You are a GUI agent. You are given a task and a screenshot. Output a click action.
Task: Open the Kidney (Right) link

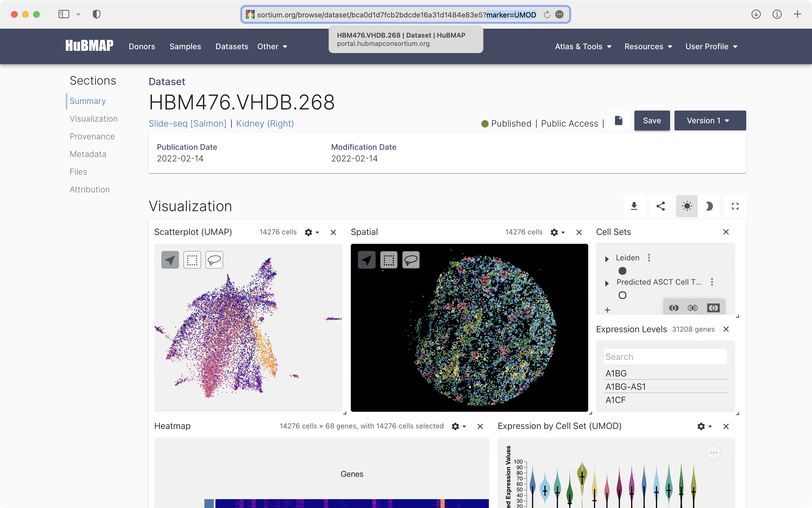pos(265,123)
